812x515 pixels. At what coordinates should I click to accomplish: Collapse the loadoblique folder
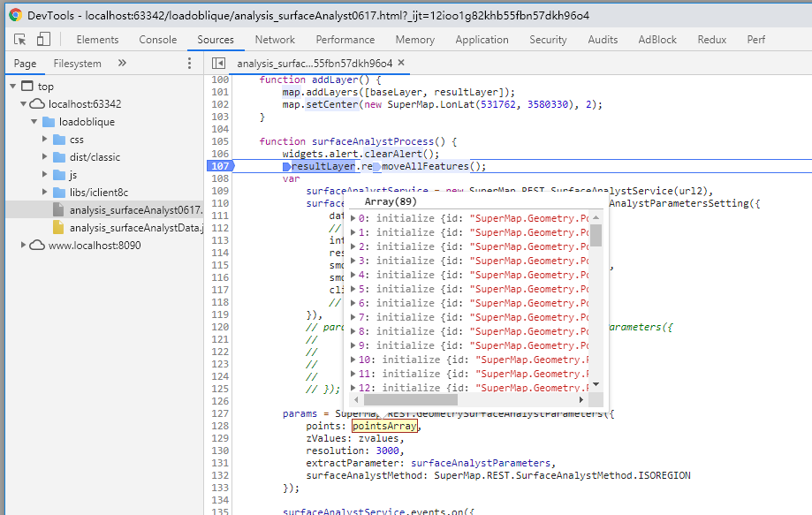coord(34,122)
